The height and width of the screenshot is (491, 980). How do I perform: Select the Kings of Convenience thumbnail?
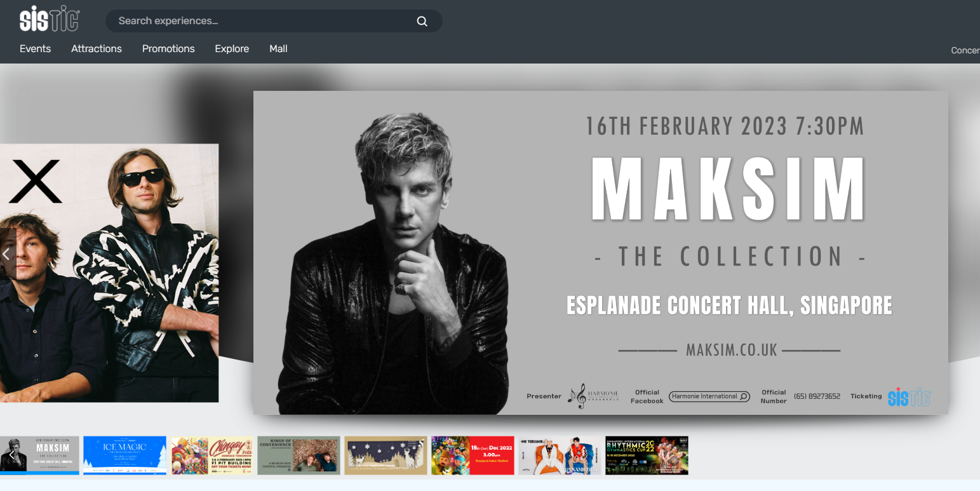click(x=299, y=455)
